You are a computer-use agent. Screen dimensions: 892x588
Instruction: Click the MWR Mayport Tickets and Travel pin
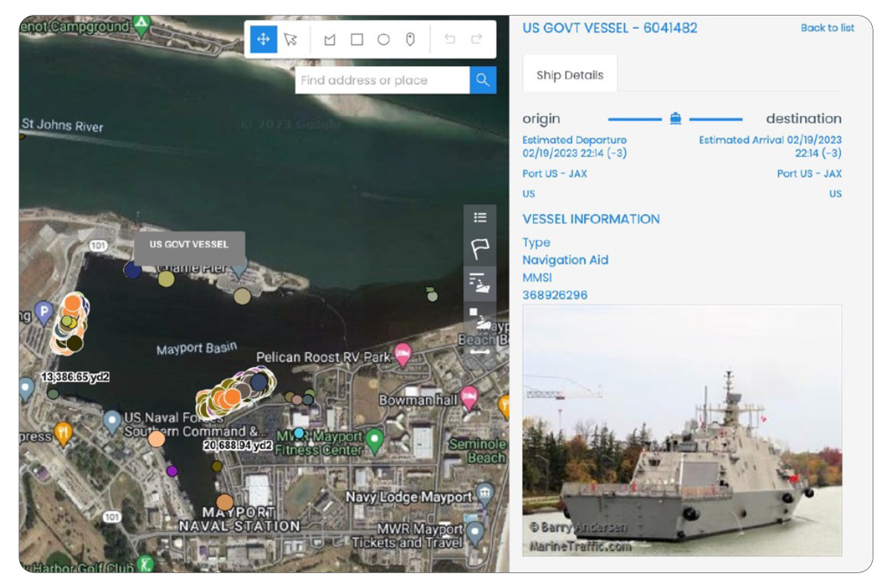coord(474,534)
